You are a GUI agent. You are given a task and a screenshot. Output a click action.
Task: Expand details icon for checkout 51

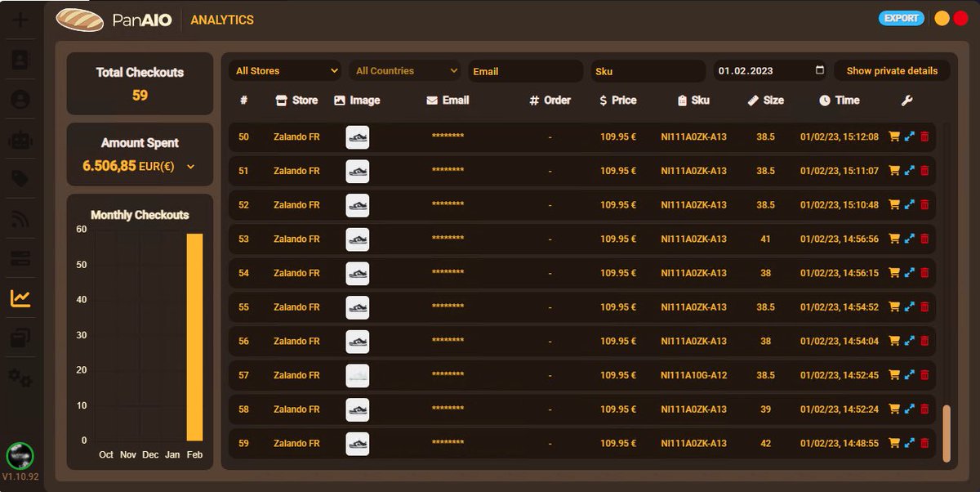pyautogui.click(x=910, y=171)
